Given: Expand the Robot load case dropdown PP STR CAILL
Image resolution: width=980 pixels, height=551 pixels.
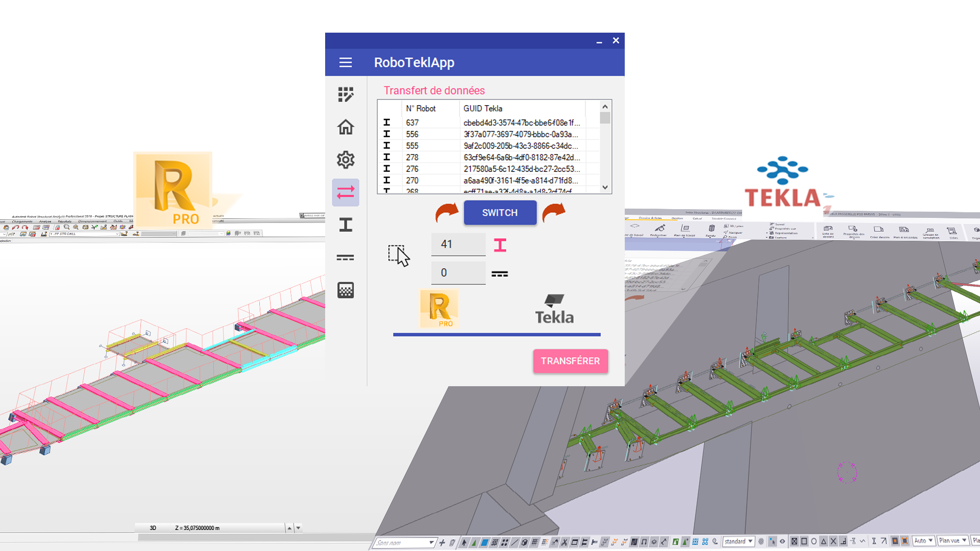Looking at the screenshot, I should point(117,234).
